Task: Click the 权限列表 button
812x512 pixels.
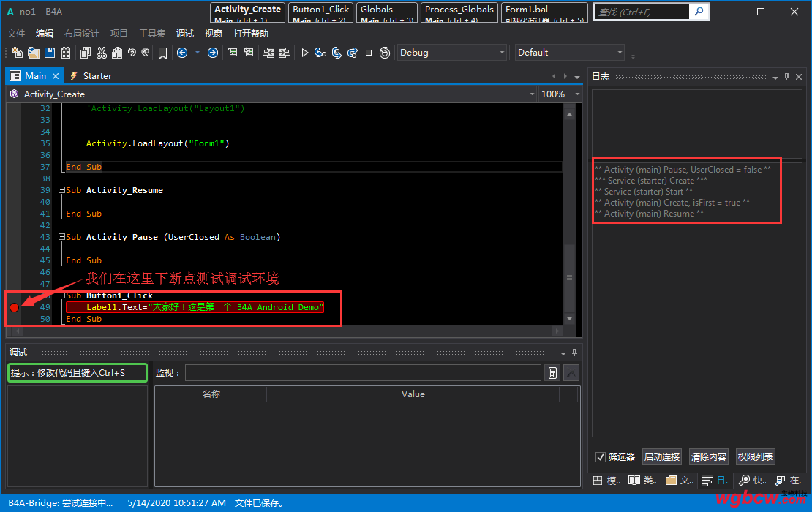Action: point(756,456)
